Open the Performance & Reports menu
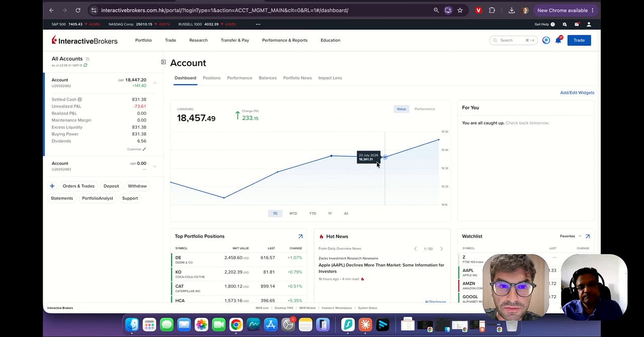This screenshot has width=644, height=337. (285, 40)
